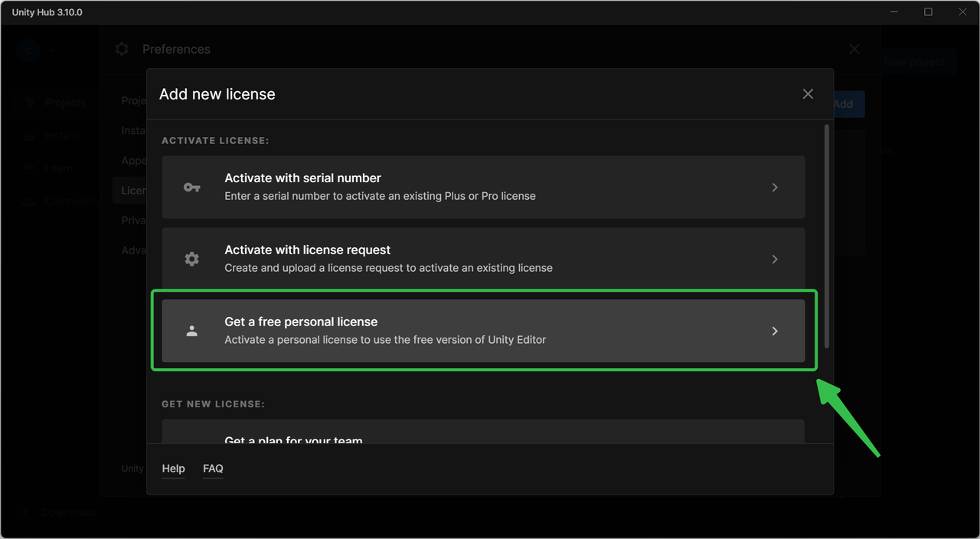The height and width of the screenshot is (539, 980).
Task: Click the chevron on Activate with license request
Action: pos(775,260)
